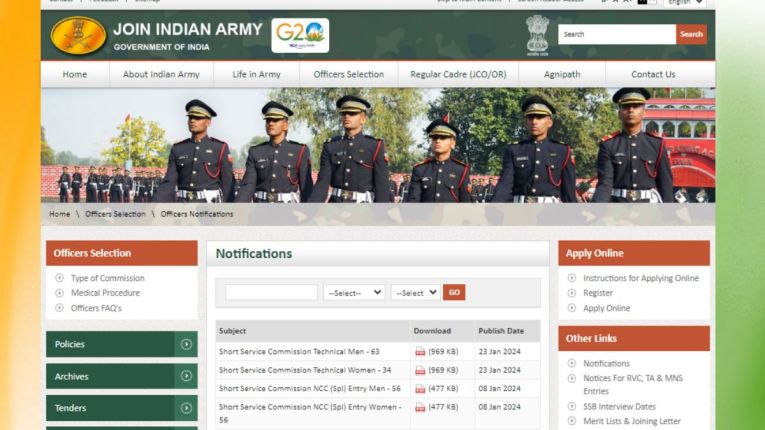The width and height of the screenshot is (765, 430).
Task: Click bullet icon beside Register
Action: click(572, 293)
